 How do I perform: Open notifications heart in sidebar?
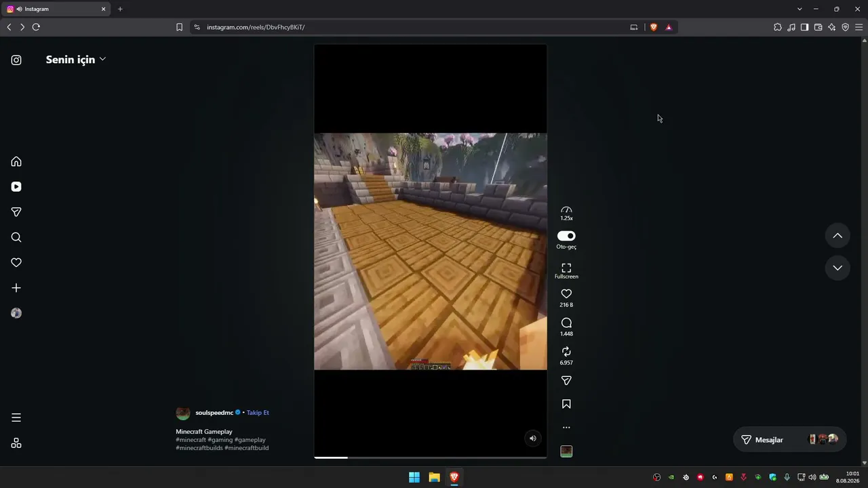[16, 262]
